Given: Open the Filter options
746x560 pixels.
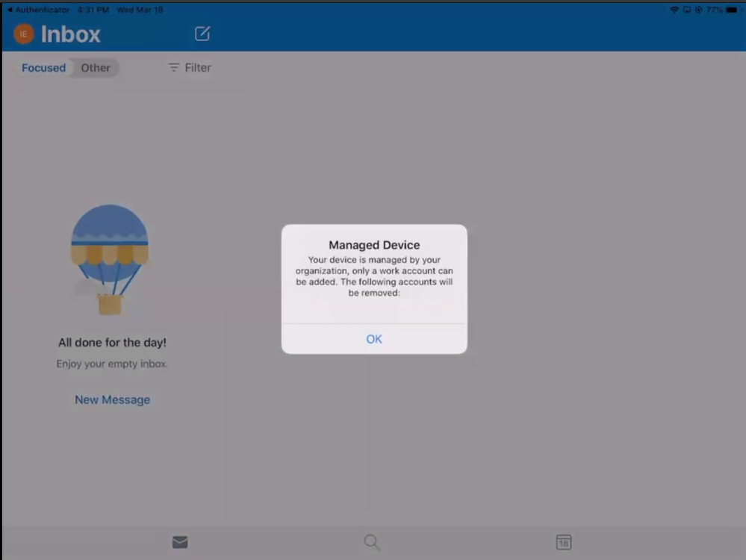Looking at the screenshot, I should [x=190, y=67].
